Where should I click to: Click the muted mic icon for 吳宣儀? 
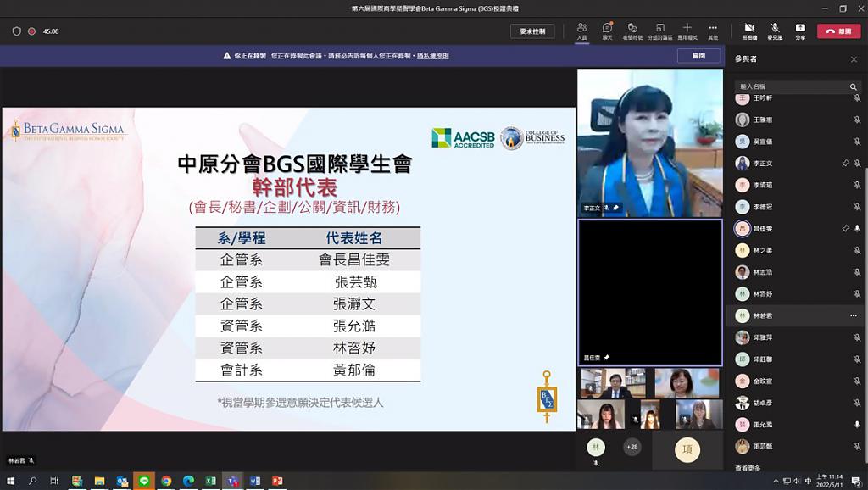(x=857, y=142)
